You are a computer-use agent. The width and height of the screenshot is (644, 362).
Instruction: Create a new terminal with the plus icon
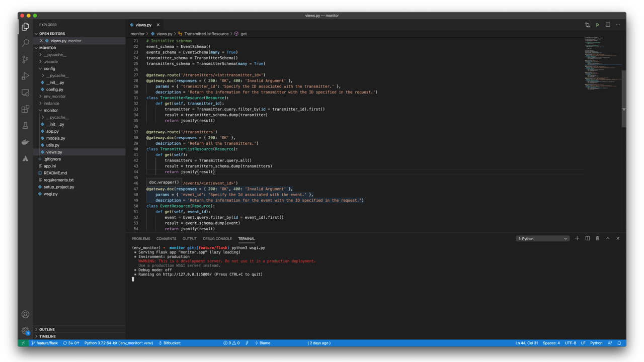pos(577,238)
